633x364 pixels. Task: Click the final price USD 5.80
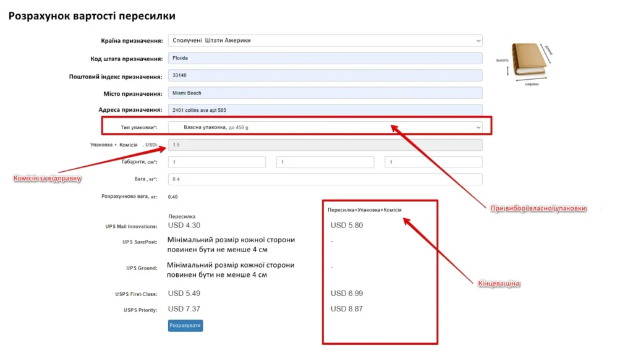347,225
